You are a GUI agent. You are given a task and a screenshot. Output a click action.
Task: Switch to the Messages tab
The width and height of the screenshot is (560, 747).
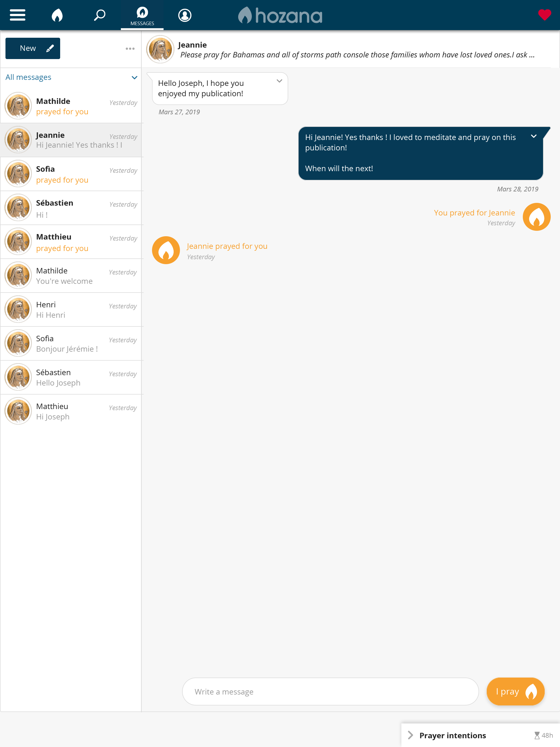click(x=142, y=15)
